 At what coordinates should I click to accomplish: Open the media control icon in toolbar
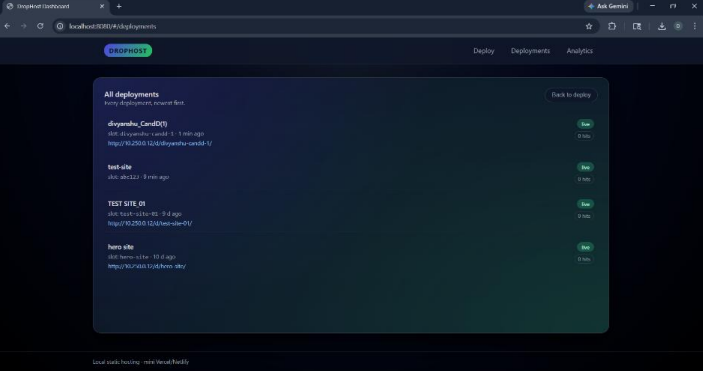pos(637,26)
